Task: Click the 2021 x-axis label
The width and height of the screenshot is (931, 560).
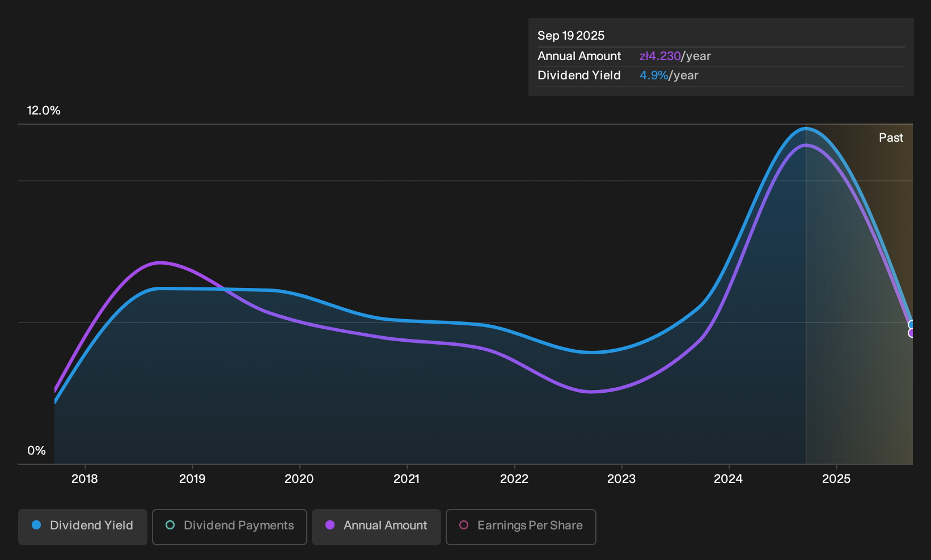Action: pos(407,479)
